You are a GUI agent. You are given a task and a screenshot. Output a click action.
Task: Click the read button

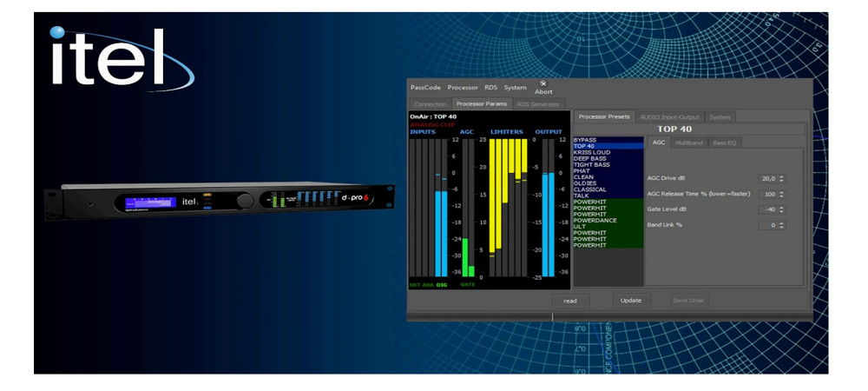click(570, 301)
